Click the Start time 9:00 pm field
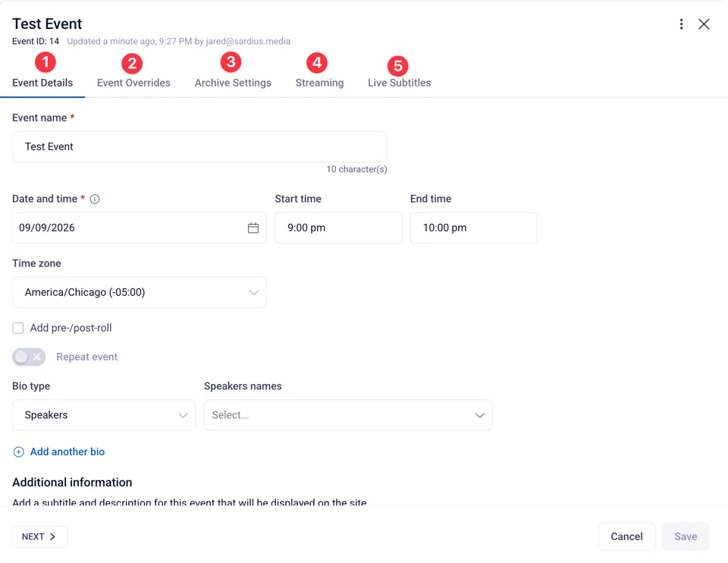Image resolution: width=728 pixels, height=563 pixels. tap(338, 228)
